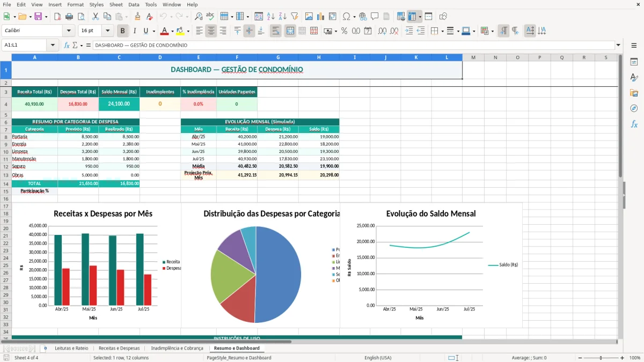Switch to Receitas e Despesas sheet tab
This screenshot has height=362, width=644.
(119, 348)
